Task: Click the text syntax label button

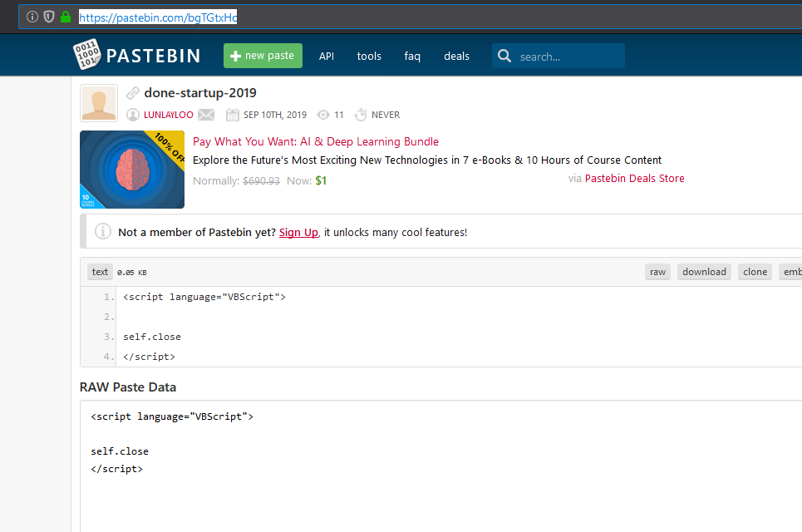Action: (100, 272)
